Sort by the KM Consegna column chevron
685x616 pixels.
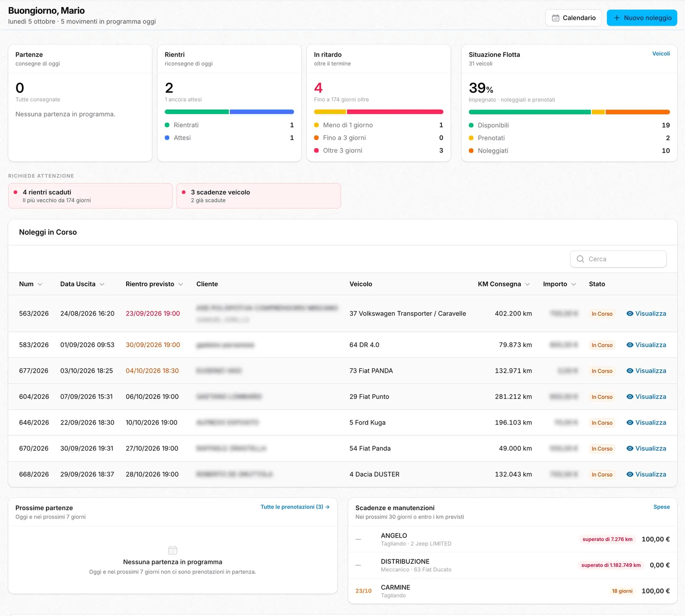click(528, 284)
